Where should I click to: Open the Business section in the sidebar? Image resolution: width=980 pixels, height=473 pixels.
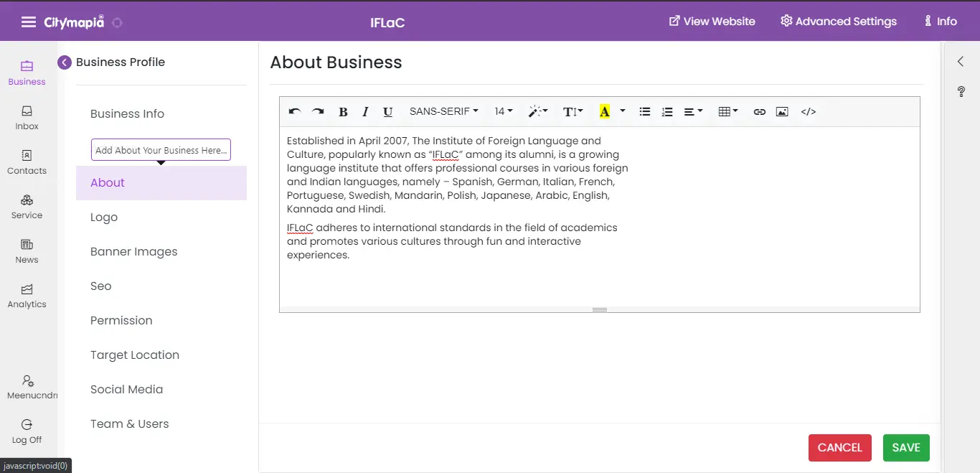tap(27, 73)
